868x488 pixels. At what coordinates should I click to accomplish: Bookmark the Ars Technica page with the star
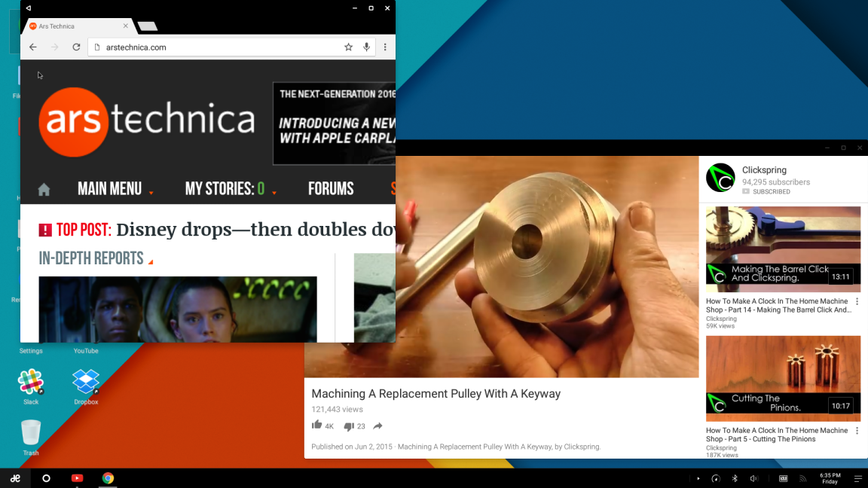(x=348, y=47)
